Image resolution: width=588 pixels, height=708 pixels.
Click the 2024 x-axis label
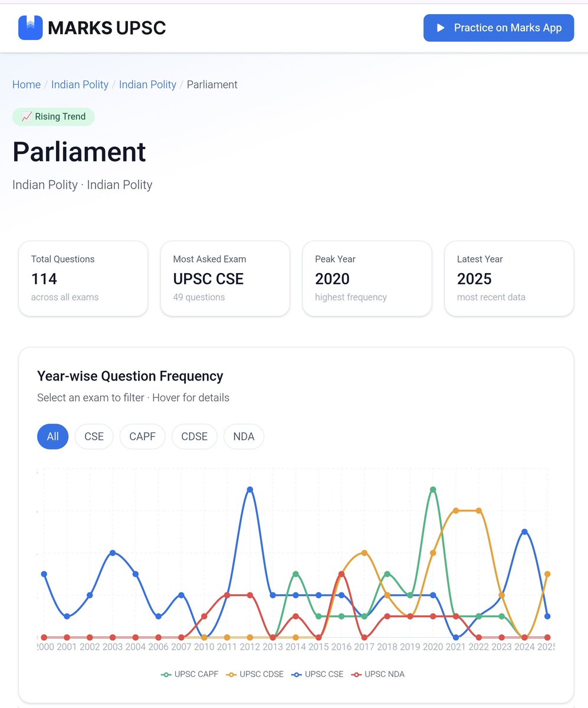524,647
